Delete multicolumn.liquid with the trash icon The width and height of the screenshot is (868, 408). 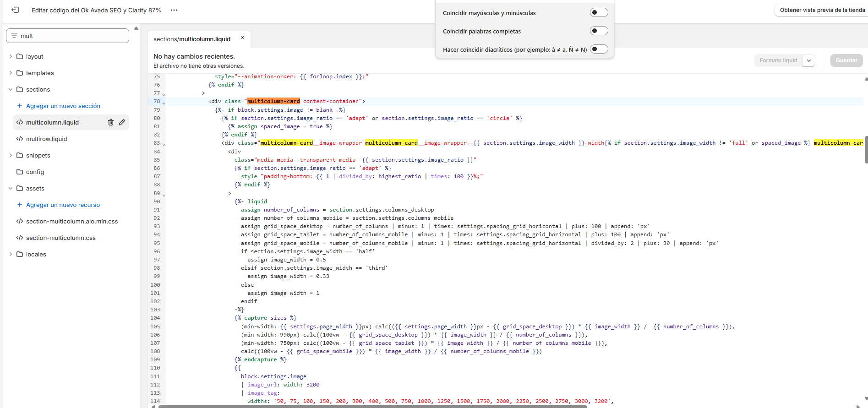click(x=110, y=122)
